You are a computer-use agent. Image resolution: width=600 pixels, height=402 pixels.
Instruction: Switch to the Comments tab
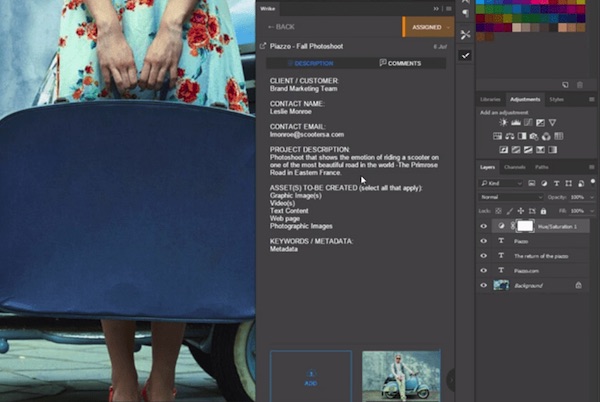[x=400, y=63]
